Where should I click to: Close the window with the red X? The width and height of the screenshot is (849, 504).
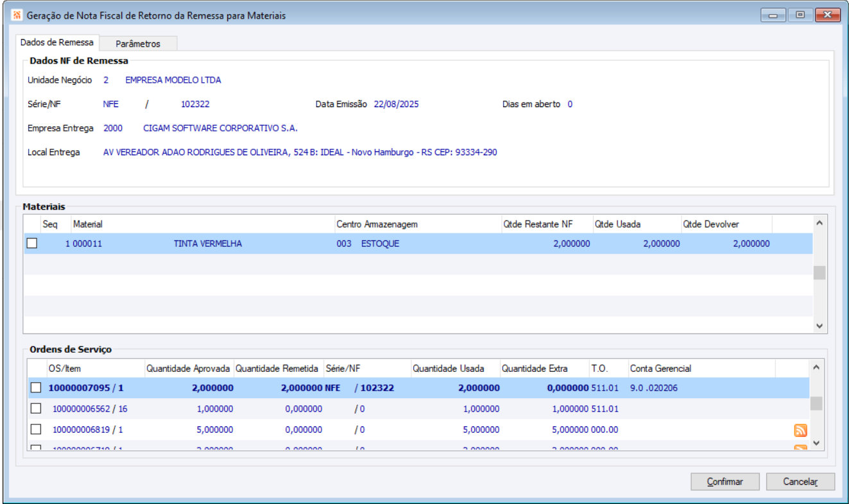(827, 15)
